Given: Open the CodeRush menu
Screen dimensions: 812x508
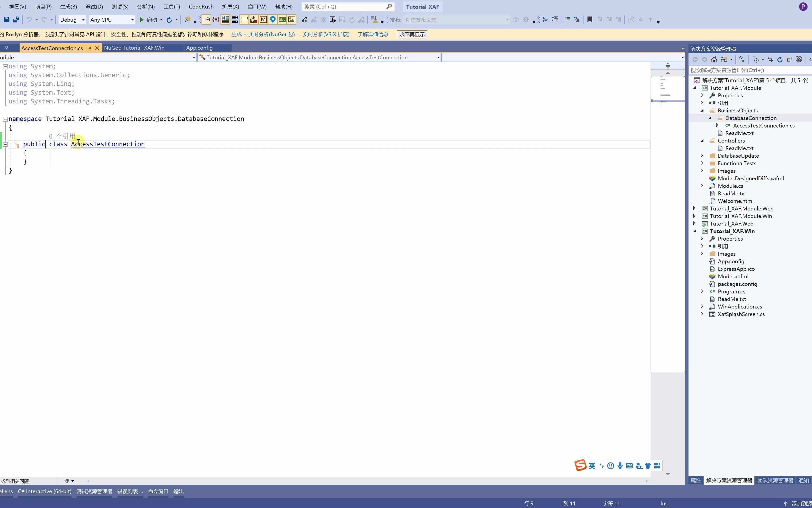Looking at the screenshot, I should coord(201,7).
